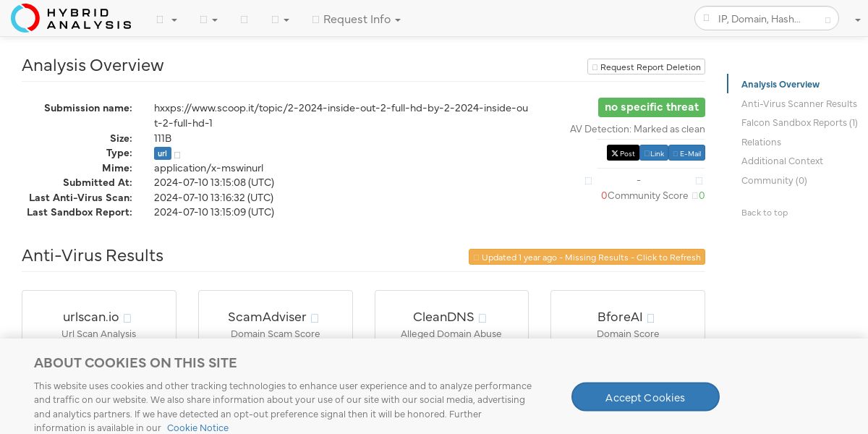The height and width of the screenshot is (434, 868).
Task: Upvote above the green community score
Action: [699, 181]
